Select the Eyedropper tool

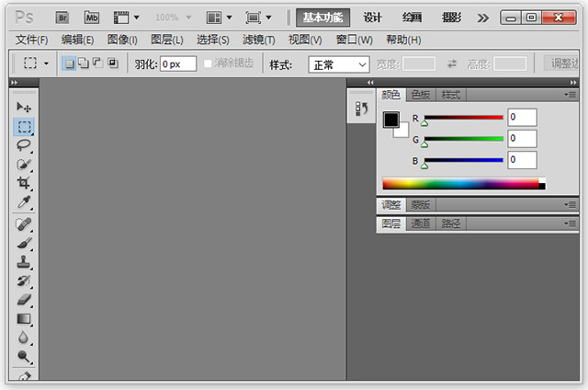(24, 202)
